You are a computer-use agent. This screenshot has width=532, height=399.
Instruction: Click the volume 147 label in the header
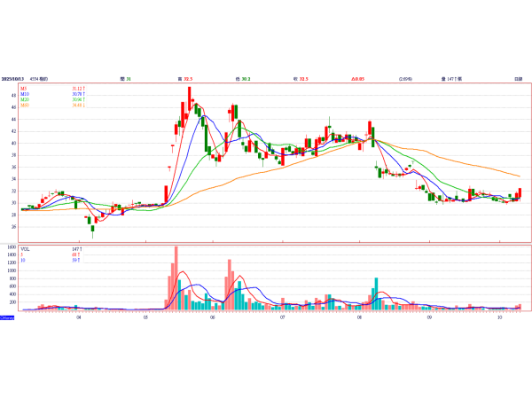point(451,79)
